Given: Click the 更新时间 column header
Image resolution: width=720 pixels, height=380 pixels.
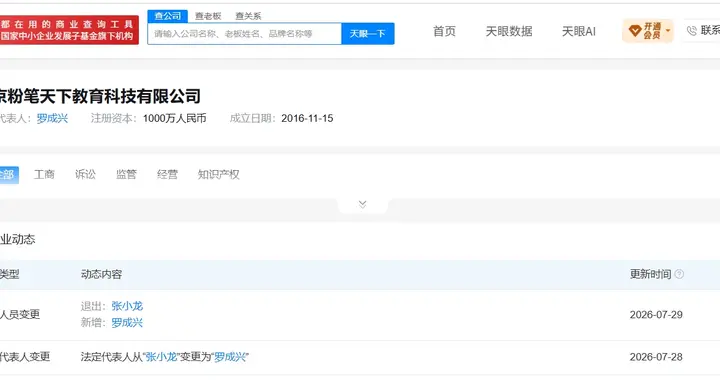Looking at the screenshot, I should (x=650, y=274).
